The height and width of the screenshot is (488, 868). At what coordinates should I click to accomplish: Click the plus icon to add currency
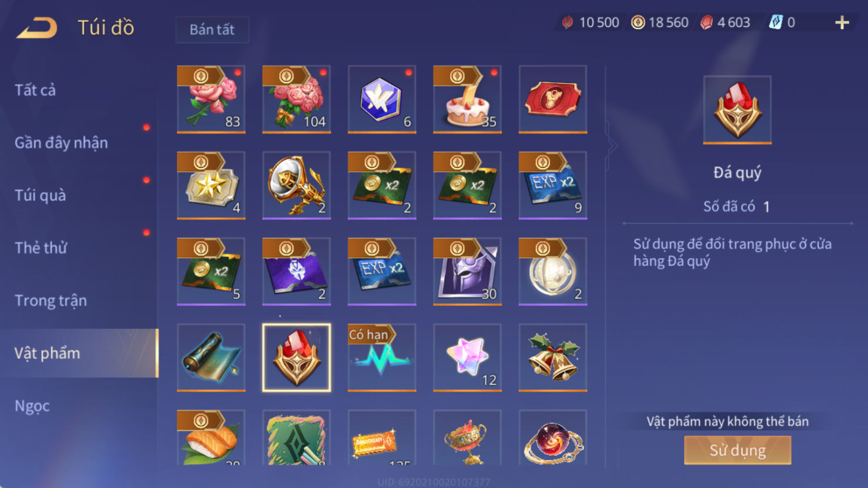[842, 23]
